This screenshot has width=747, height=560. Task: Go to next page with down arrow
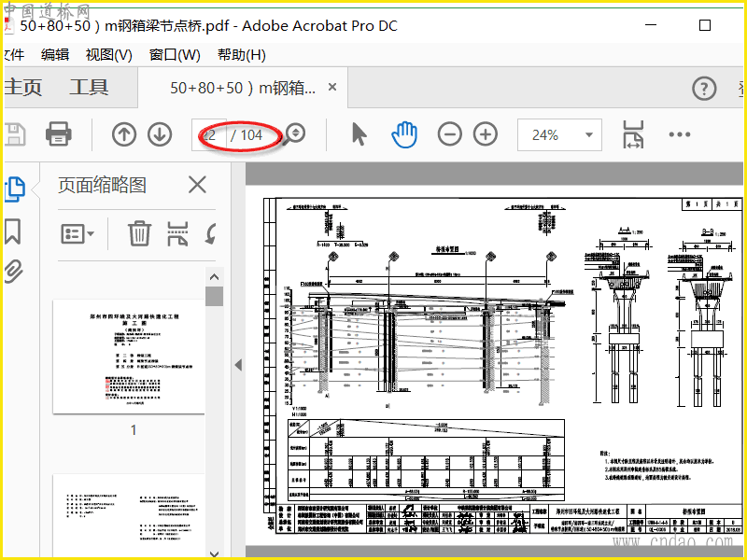pos(160,134)
